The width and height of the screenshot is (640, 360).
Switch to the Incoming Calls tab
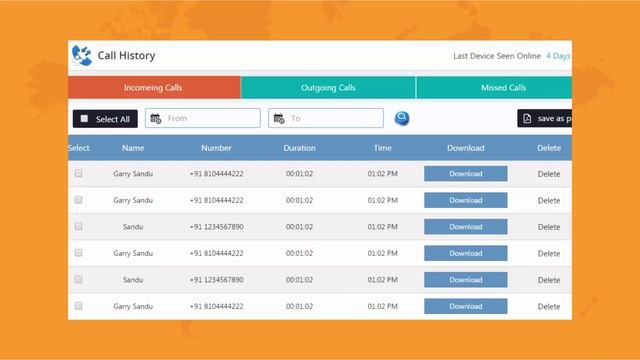pyautogui.click(x=154, y=87)
